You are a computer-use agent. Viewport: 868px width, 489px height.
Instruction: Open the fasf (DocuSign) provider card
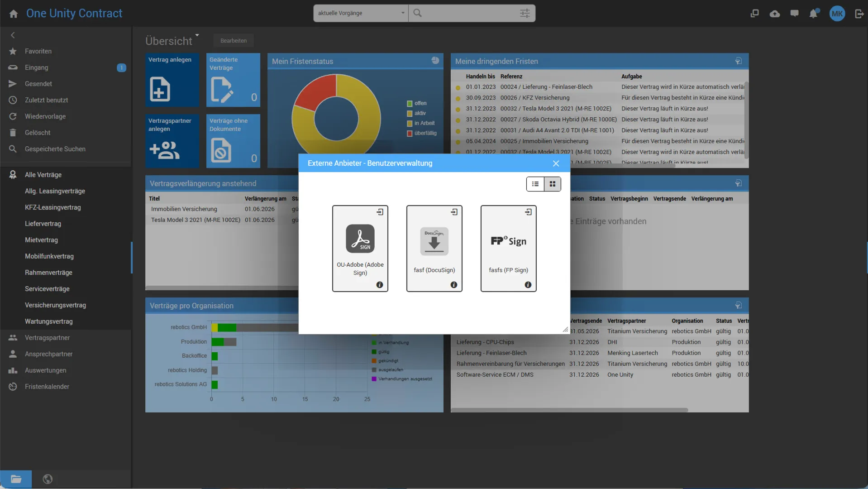tap(434, 248)
